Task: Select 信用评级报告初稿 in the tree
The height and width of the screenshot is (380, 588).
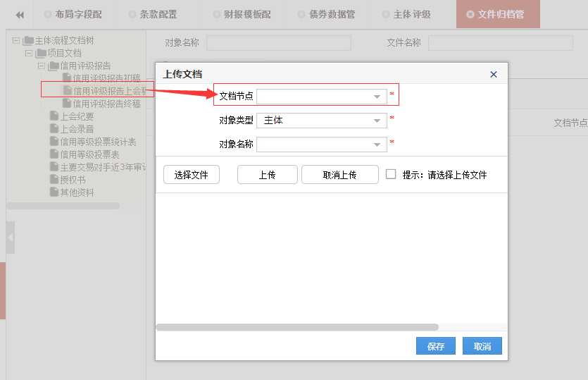Action: click(x=106, y=78)
